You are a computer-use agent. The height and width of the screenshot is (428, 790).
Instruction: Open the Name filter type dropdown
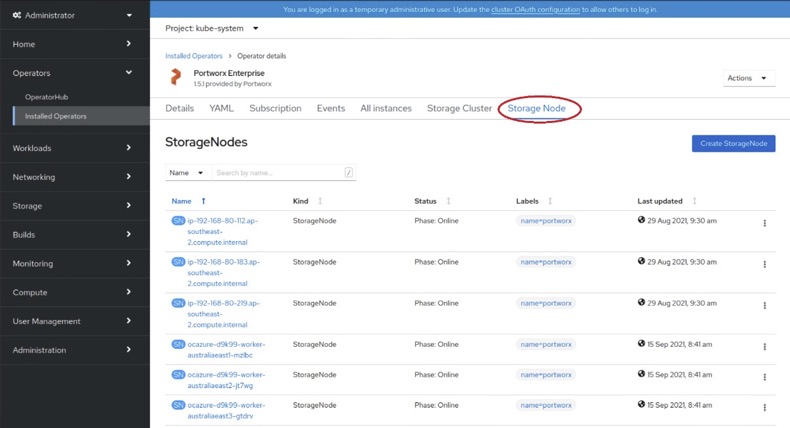coord(188,172)
